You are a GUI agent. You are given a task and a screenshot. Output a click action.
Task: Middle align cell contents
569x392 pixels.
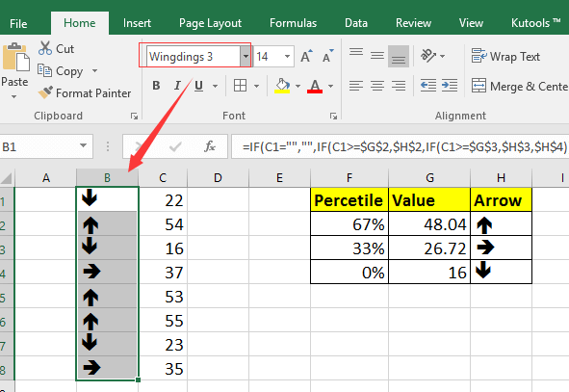(x=377, y=56)
